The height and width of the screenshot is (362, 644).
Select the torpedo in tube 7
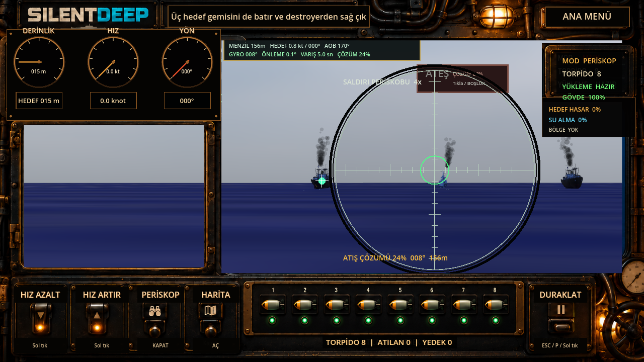[463, 305]
